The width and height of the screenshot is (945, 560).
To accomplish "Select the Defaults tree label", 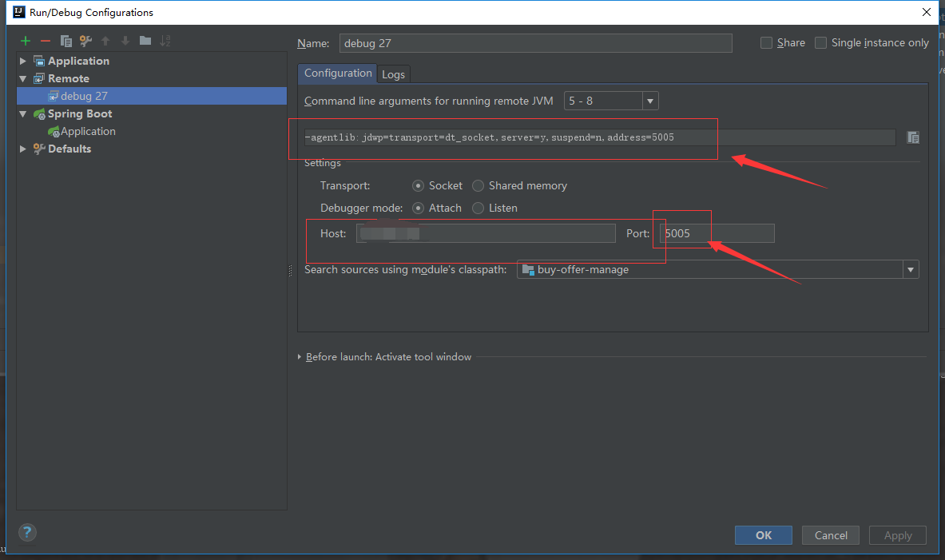I will click(x=69, y=149).
